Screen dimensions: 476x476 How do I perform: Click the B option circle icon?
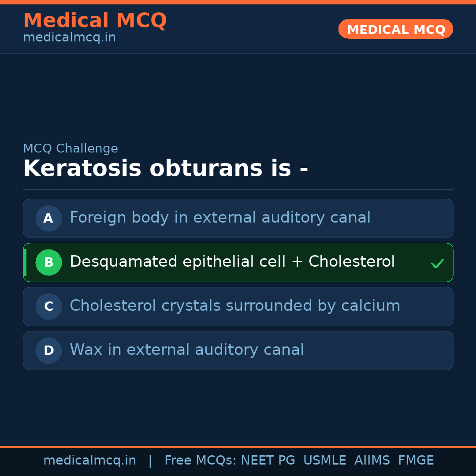(x=48, y=262)
